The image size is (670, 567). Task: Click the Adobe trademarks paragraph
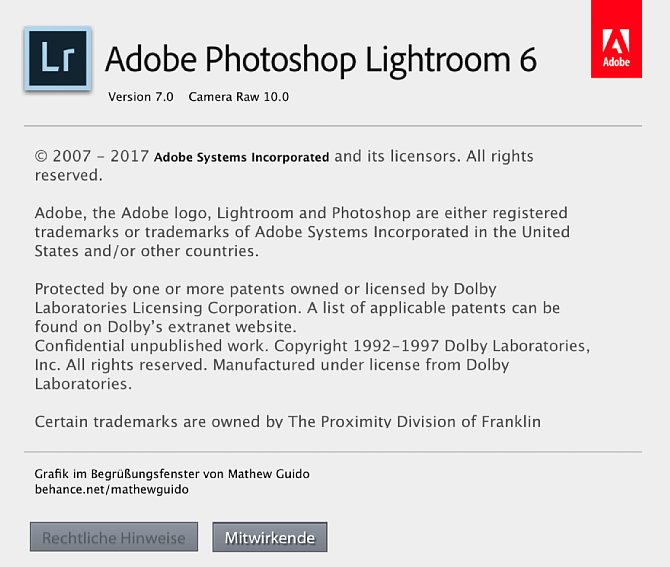pos(300,231)
